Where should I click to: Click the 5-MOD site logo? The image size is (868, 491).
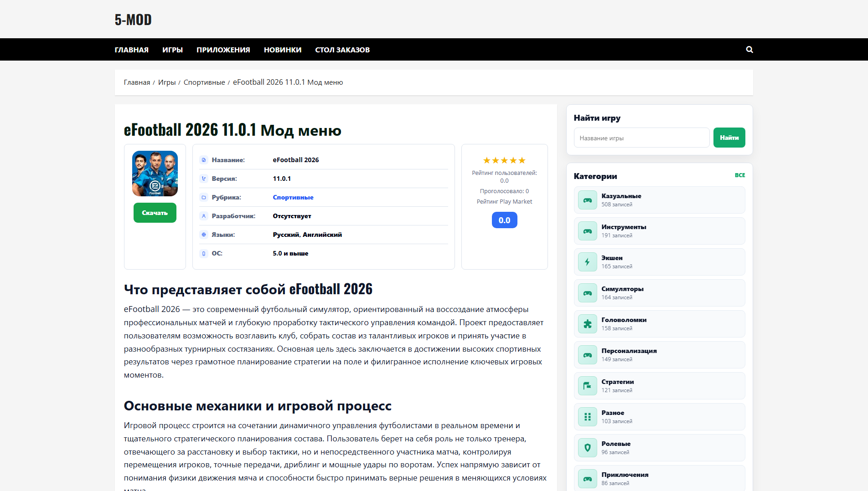133,20
